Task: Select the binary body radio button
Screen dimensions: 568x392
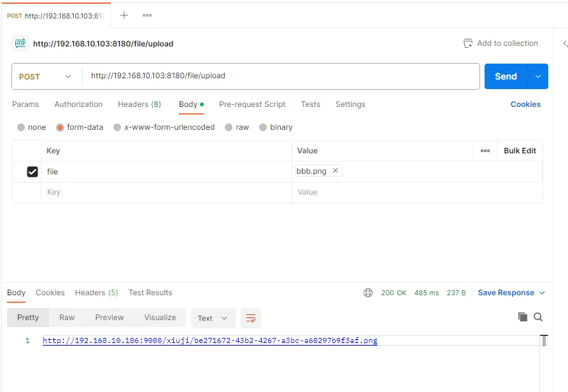Action: coord(263,127)
